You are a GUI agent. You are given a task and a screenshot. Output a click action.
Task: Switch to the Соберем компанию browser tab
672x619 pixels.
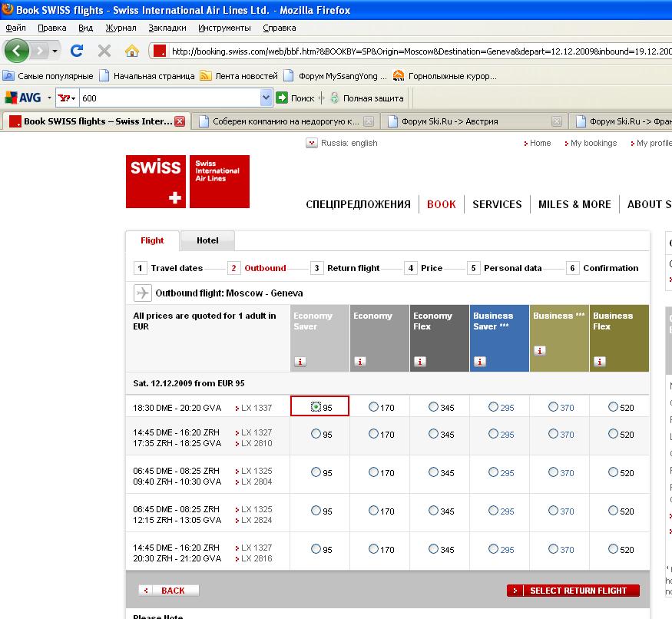(x=286, y=121)
